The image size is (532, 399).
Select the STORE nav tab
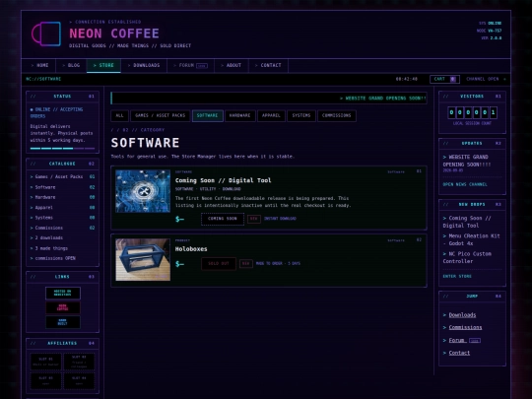[103, 65]
